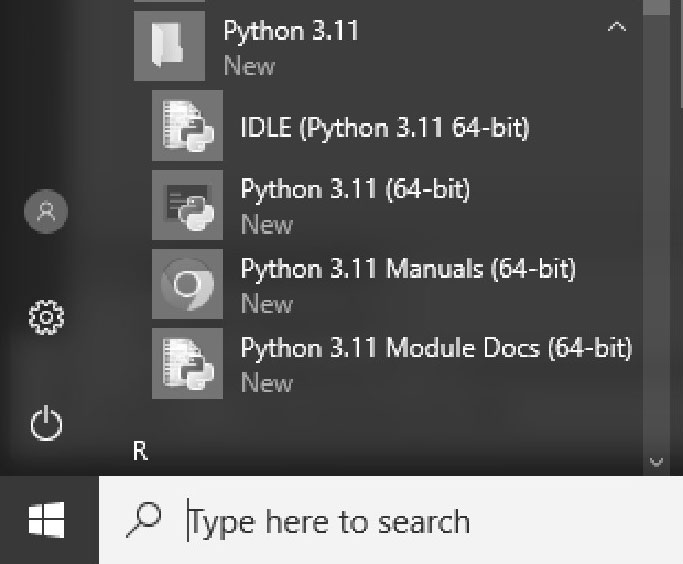Jump to letter R section header
Screen dimensions: 683x564
[x=140, y=451]
